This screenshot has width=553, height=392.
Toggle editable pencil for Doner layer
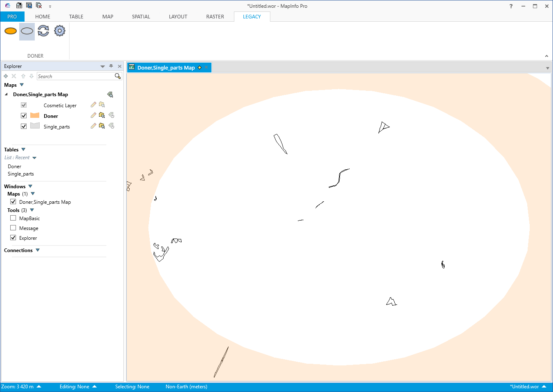(x=93, y=115)
